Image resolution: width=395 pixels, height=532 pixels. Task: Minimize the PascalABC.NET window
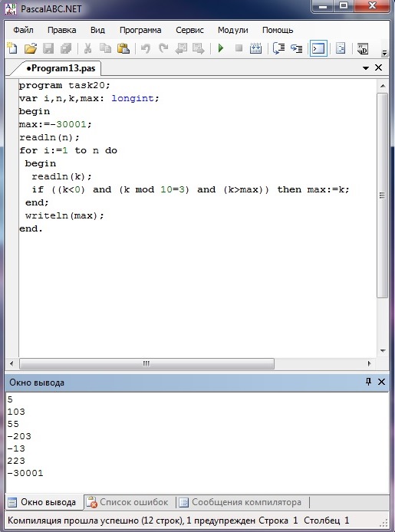(x=323, y=6)
